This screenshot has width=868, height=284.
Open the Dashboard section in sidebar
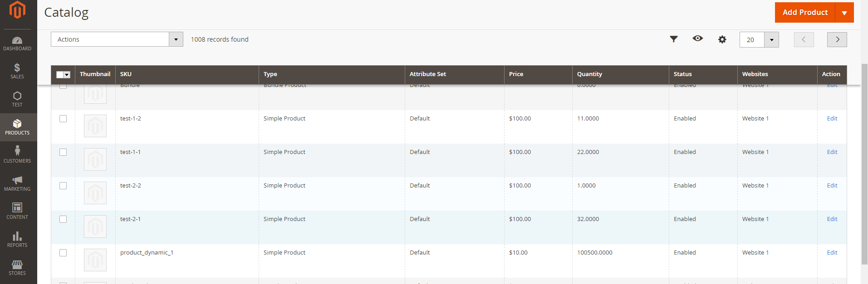tap(17, 43)
